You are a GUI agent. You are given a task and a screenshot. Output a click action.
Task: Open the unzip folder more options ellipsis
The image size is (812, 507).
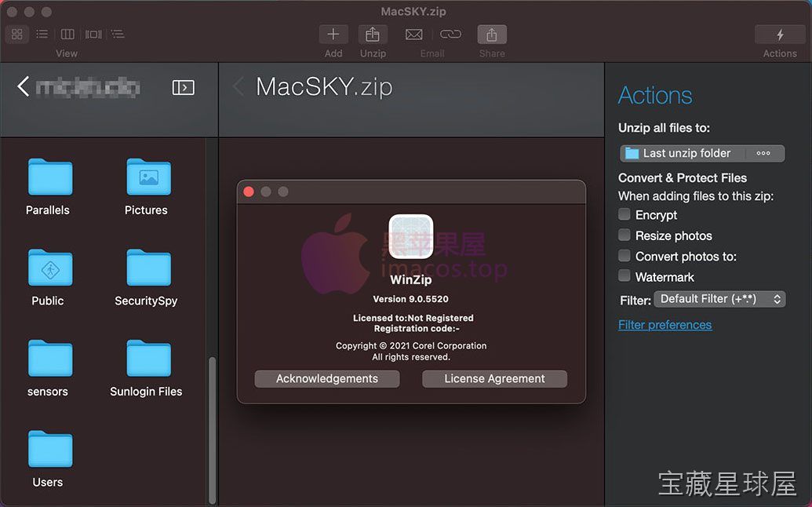[763, 153]
